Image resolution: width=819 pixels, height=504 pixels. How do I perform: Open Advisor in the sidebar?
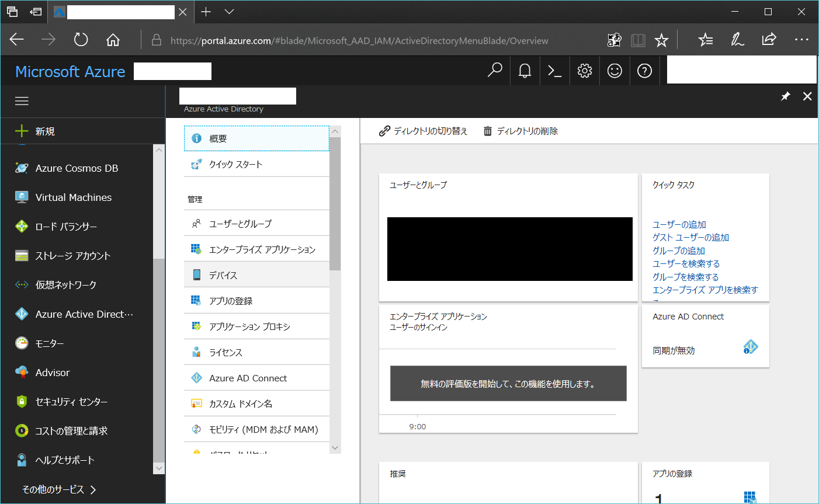[x=53, y=373]
